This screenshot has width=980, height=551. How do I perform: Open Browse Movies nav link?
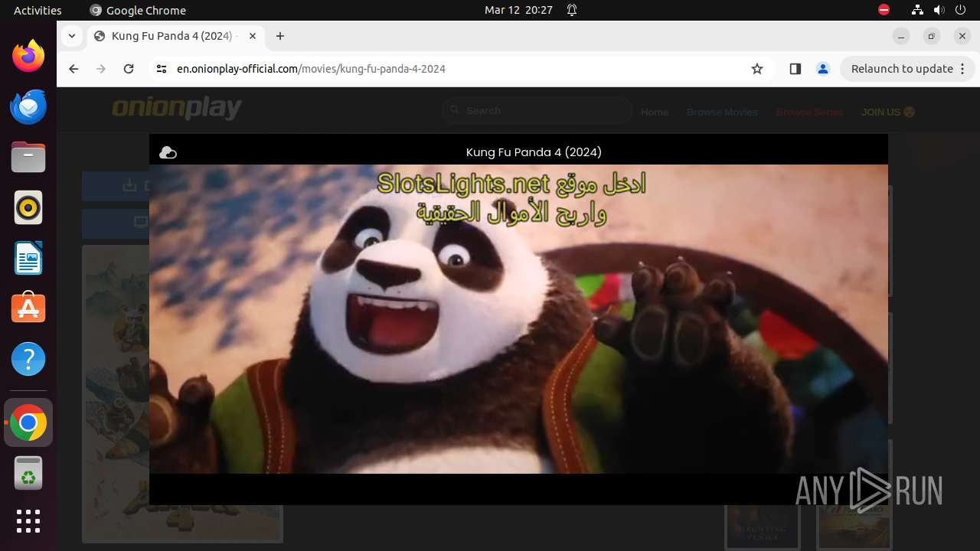722,112
